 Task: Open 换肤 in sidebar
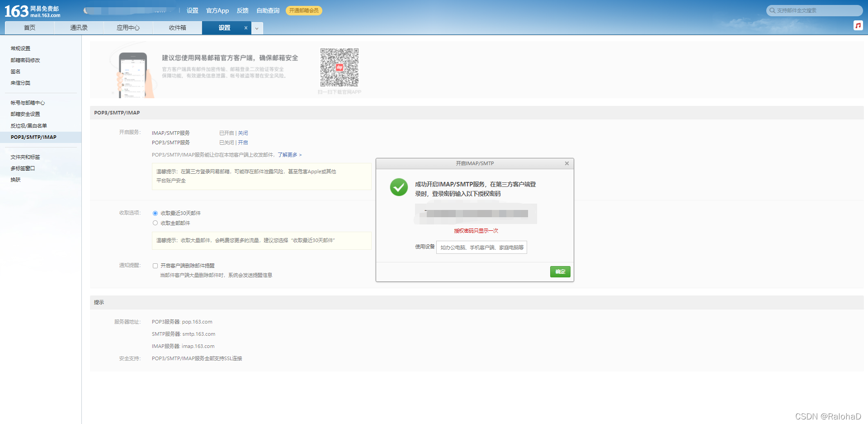[15, 180]
